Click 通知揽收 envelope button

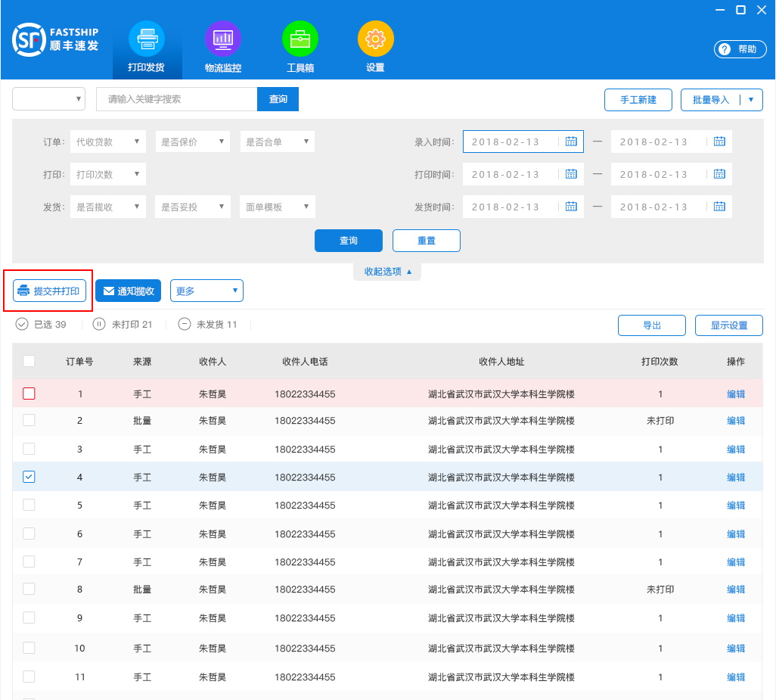[128, 291]
